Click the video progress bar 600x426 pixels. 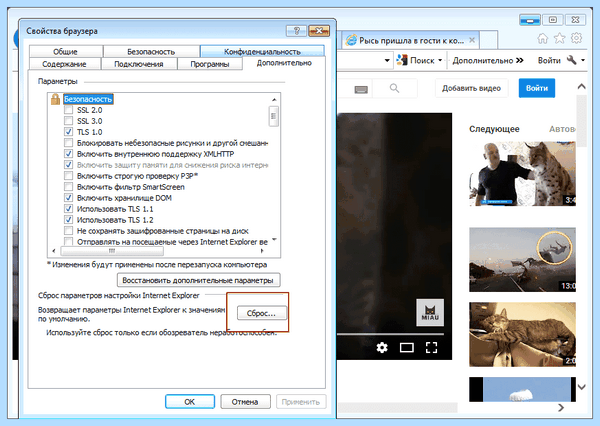click(390, 334)
